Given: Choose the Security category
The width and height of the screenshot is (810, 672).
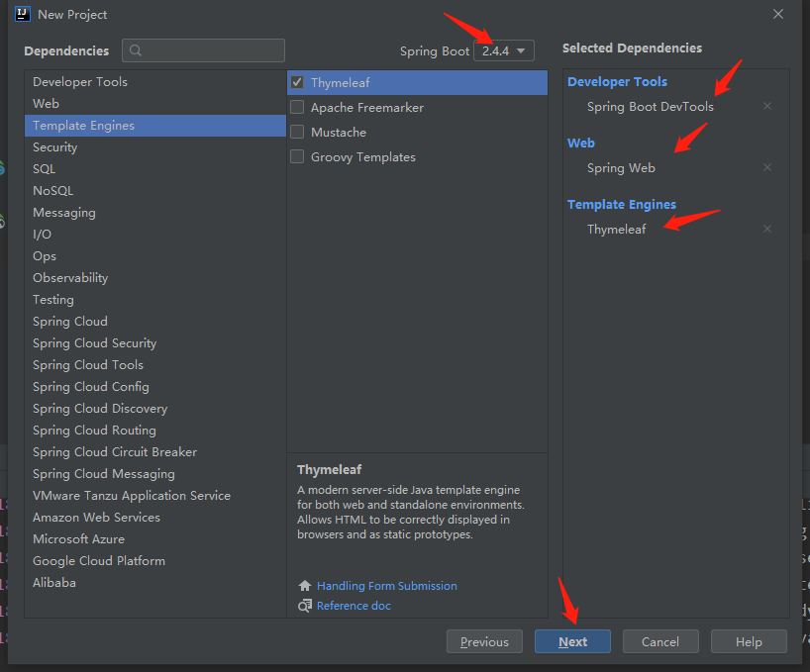Looking at the screenshot, I should pos(155,147).
